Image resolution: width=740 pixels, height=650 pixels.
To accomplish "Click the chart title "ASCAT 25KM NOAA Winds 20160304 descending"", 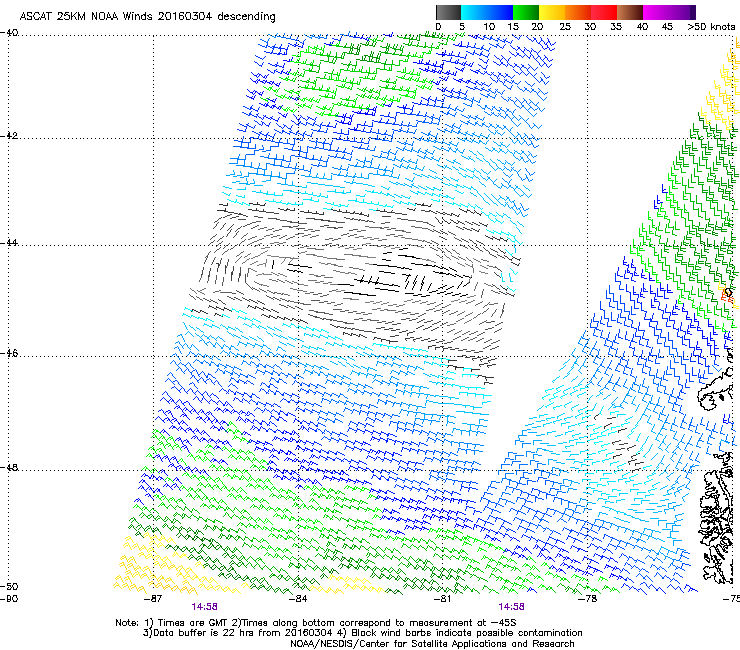I will pos(147,16).
